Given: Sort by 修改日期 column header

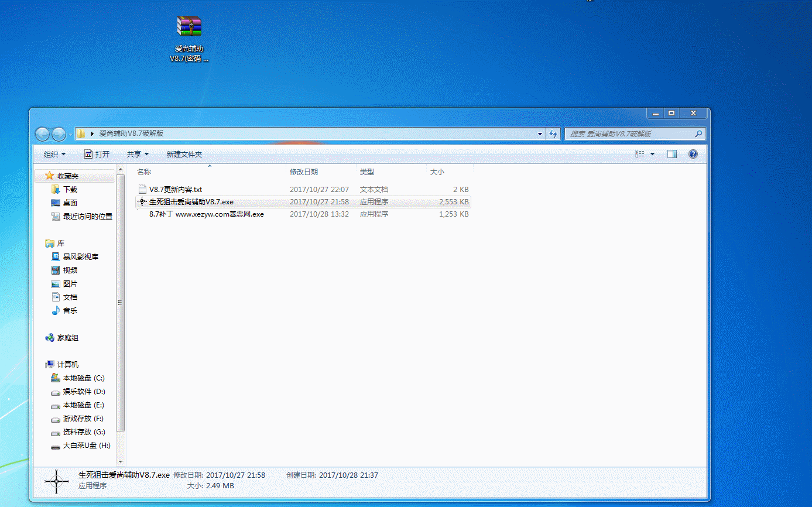Looking at the screenshot, I should point(304,172).
